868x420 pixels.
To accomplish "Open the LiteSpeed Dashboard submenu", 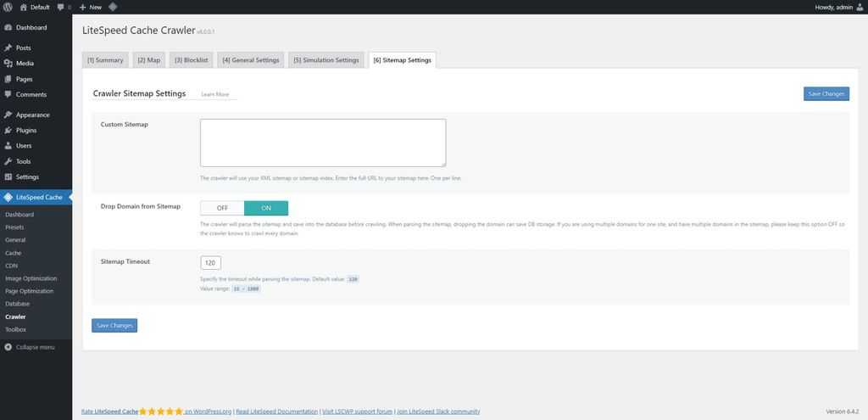I will click(x=19, y=215).
